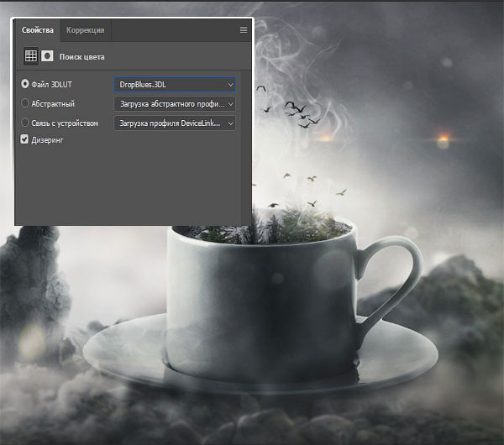The image size is (504, 445).
Task: Toggle the Дизеринг checkbox
Action: [24, 139]
